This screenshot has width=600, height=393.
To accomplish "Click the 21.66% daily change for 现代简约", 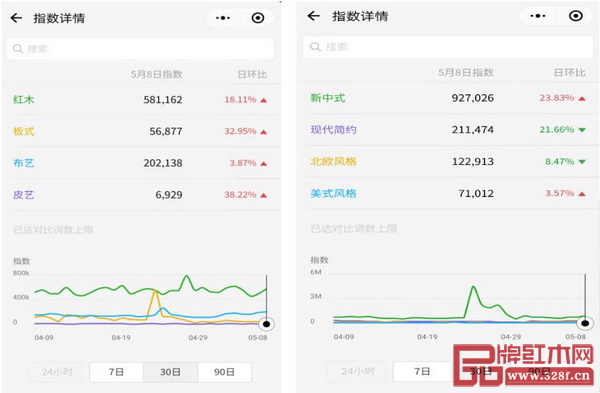I will pos(557,130).
